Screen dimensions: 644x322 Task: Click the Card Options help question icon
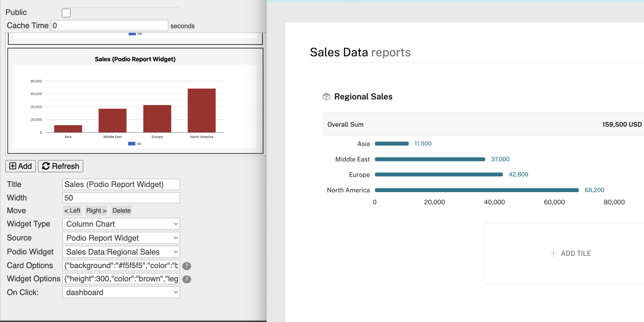(x=186, y=266)
